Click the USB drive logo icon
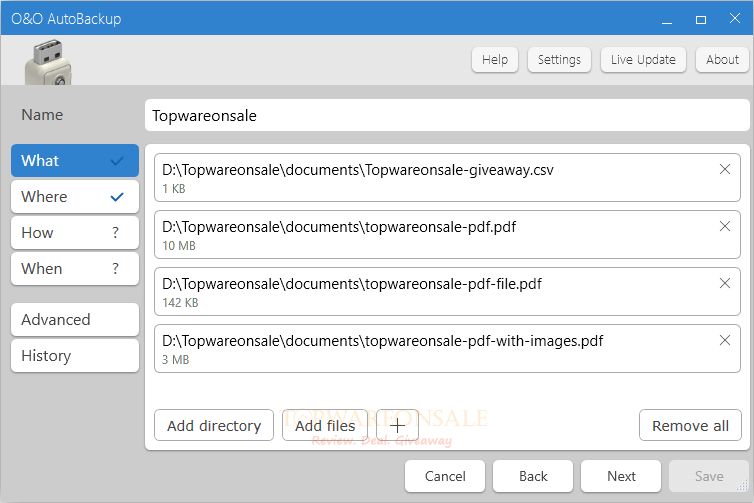This screenshot has width=754, height=503. pyautogui.click(x=48, y=63)
